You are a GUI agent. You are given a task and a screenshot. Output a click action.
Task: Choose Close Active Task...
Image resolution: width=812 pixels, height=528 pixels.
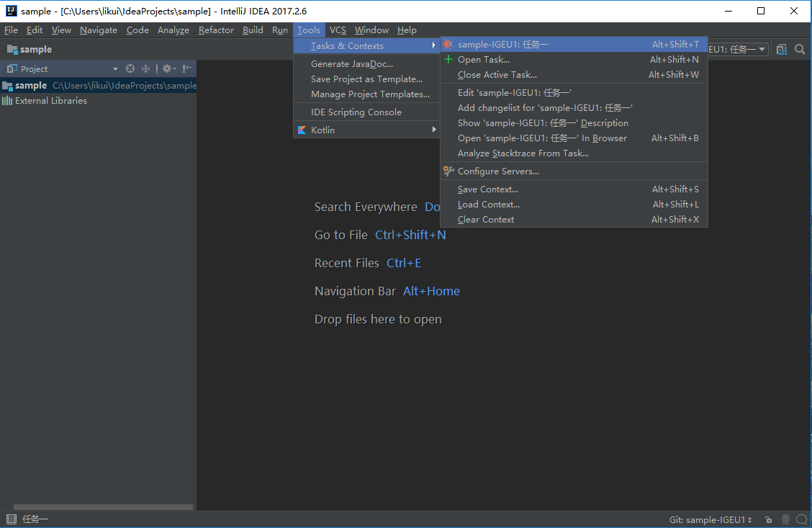tap(574, 75)
